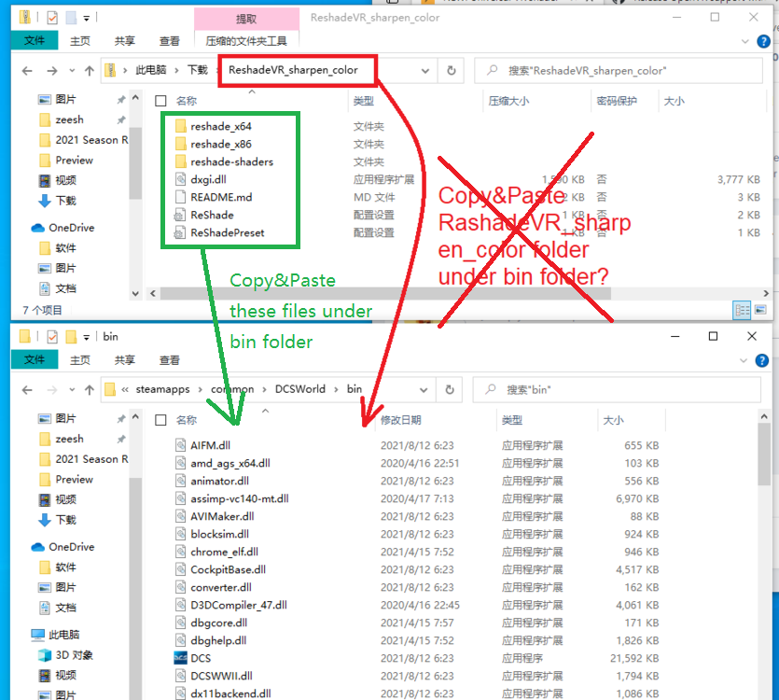Expand address history dropdown in bin window
The width and height of the screenshot is (779, 700).
coord(424,390)
